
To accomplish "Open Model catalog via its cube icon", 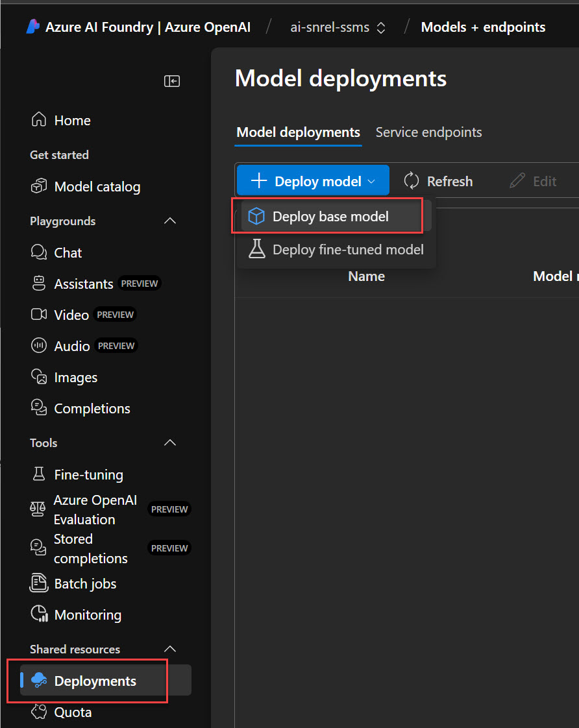I will [x=39, y=187].
